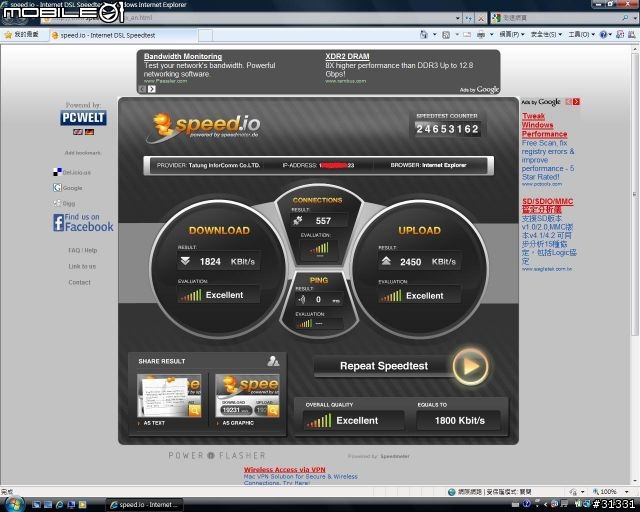
Task: Click the vertical scrollbar of the page
Action: tap(635, 194)
